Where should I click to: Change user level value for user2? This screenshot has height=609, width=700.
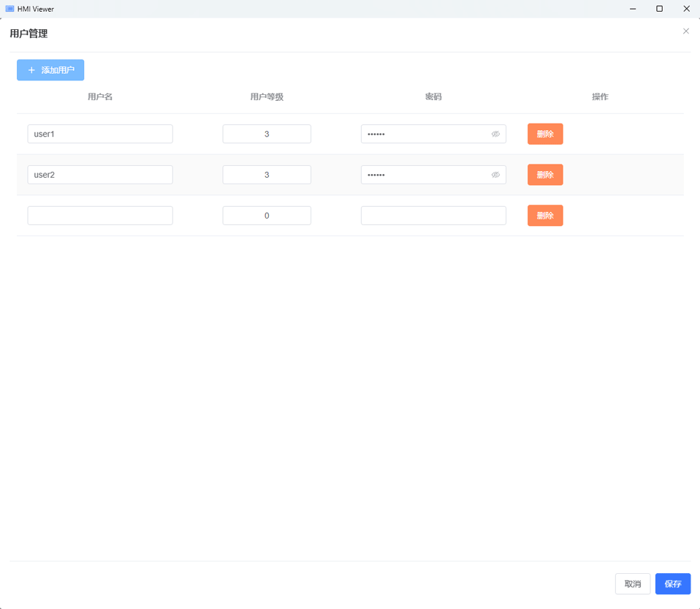coord(267,175)
